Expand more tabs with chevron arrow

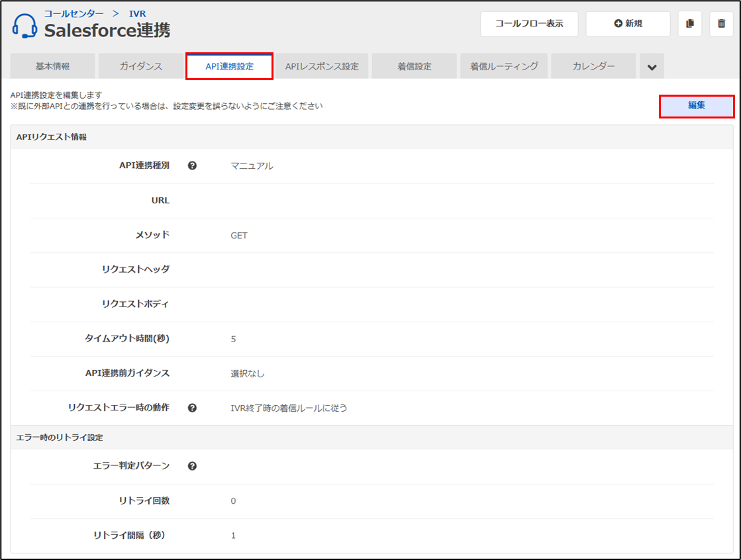(652, 67)
